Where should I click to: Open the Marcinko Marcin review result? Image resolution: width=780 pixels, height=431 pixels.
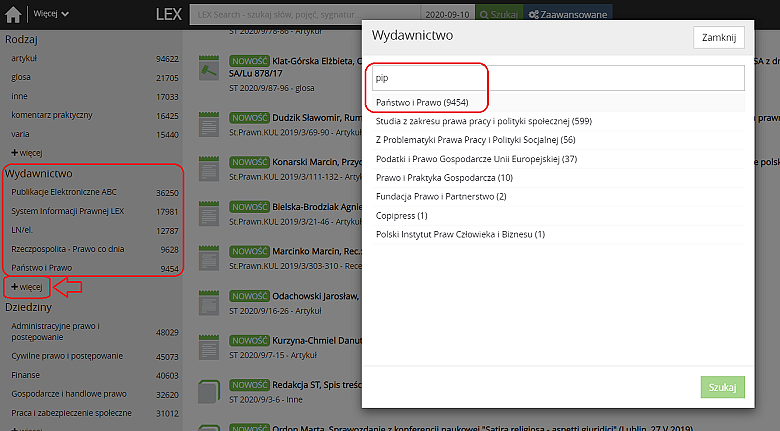[x=317, y=251]
